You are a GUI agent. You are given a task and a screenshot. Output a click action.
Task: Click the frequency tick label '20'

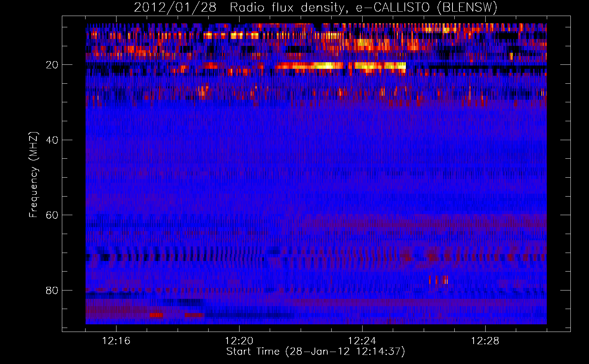point(52,65)
